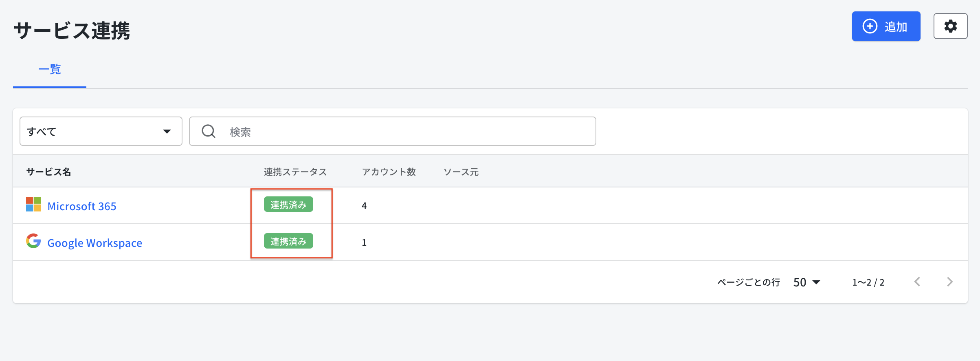Open the すべて filter dropdown
The height and width of the screenshot is (361, 980).
[101, 131]
